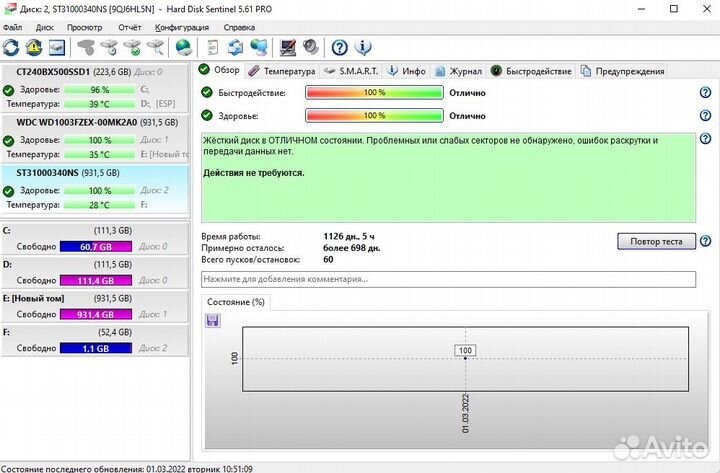Open the Инфо tab
The height and width of the screenshot is (473, 720).
(406, 71)
